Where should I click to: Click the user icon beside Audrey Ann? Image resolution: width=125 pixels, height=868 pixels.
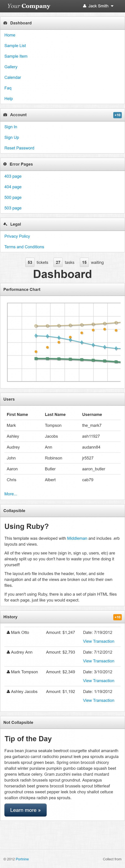[x=8, y=652]
